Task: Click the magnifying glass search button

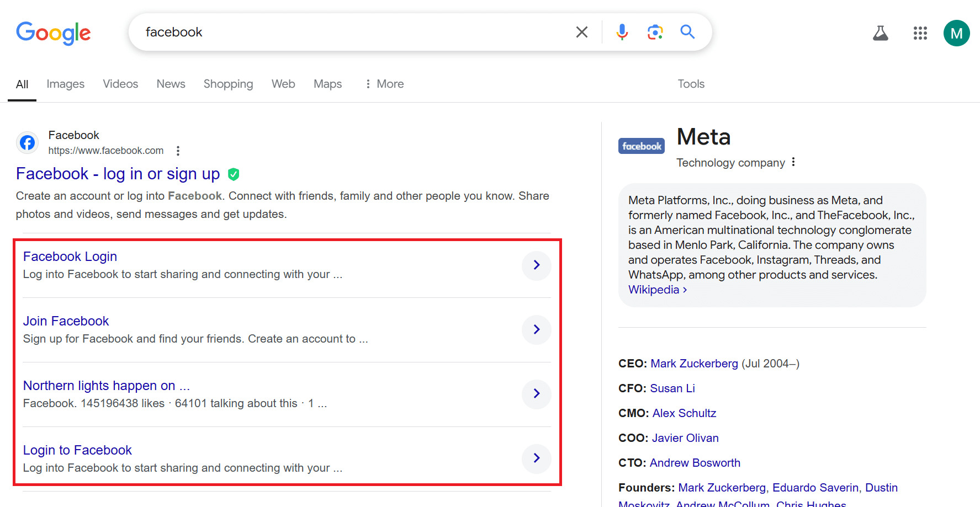Action: 687,32
